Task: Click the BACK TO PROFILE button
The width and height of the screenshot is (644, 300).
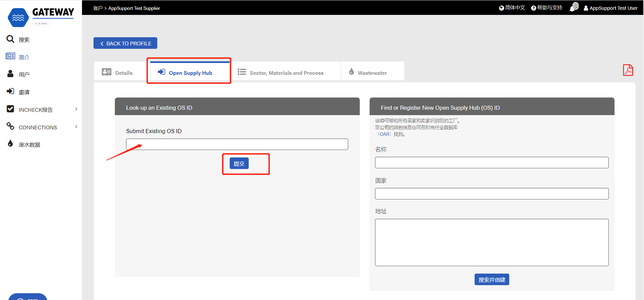Action: point(125,43)
